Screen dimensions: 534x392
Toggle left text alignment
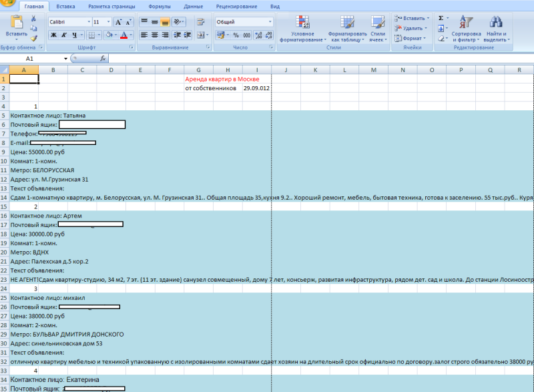pyautogui.click(x=144, y=35)
